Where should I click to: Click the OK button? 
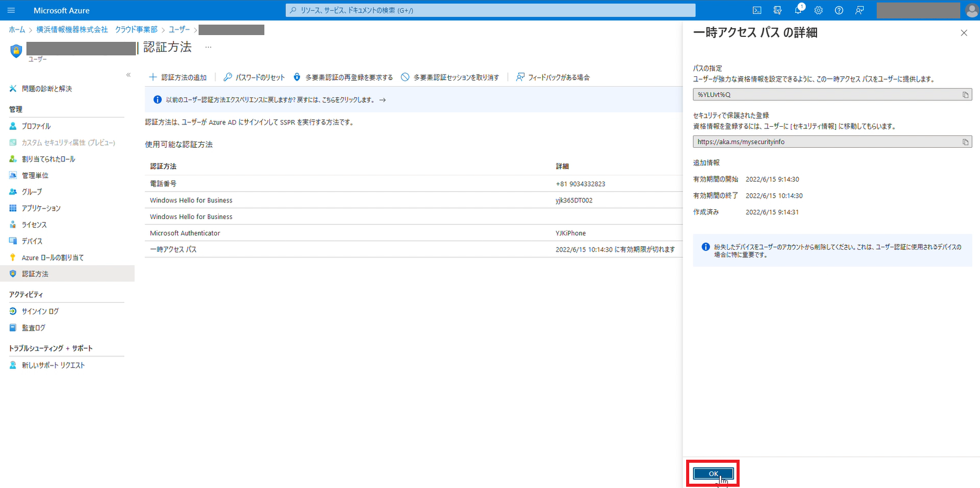click(713, 474)
